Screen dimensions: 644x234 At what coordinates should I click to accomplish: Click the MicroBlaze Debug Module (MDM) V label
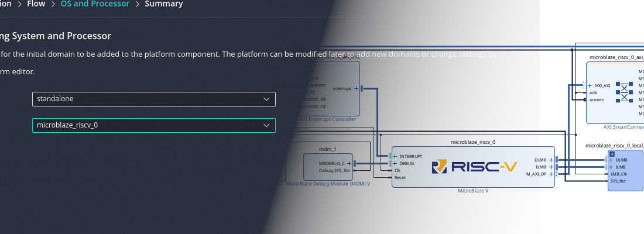[x=328, y=184]
